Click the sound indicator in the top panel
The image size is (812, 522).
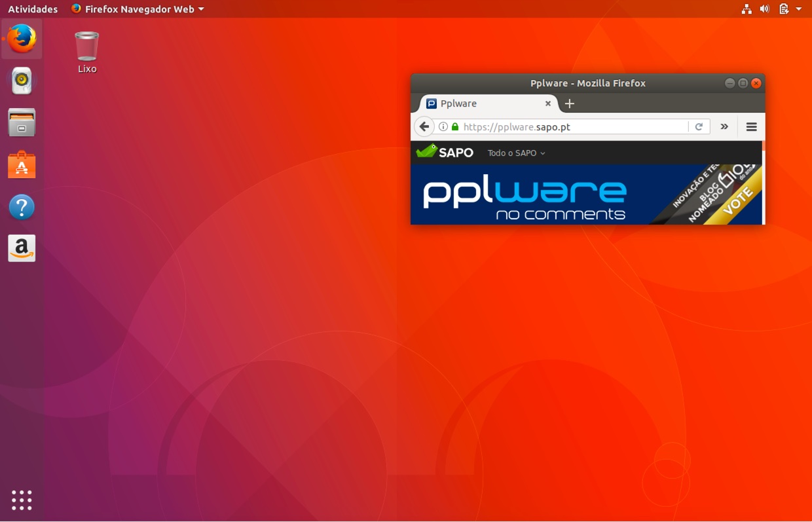(764, 9)
